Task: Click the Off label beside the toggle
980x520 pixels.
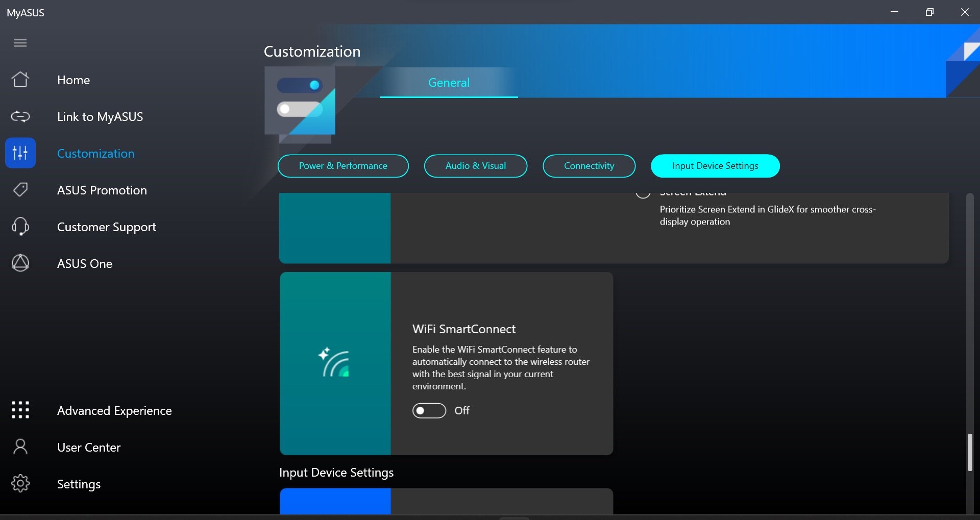Action: (462, 411)
